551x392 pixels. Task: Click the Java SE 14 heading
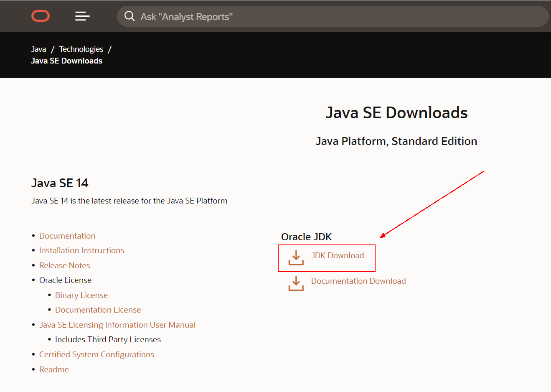[60, 183]
